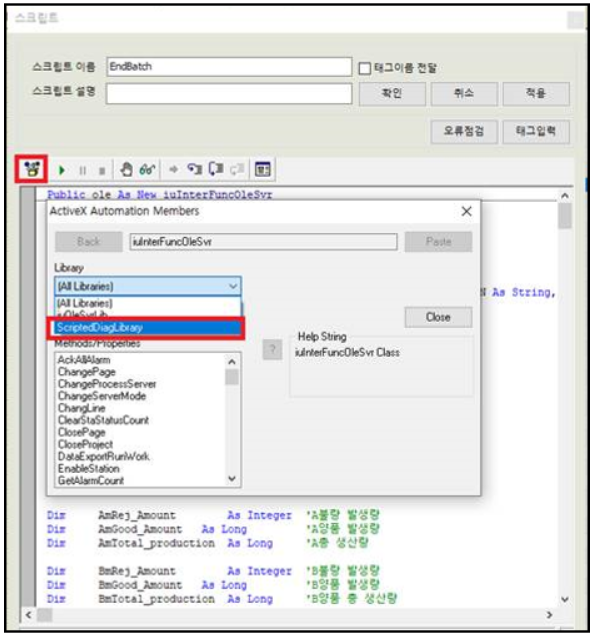Click the BmTotal_production declaration line

[222, 599]
